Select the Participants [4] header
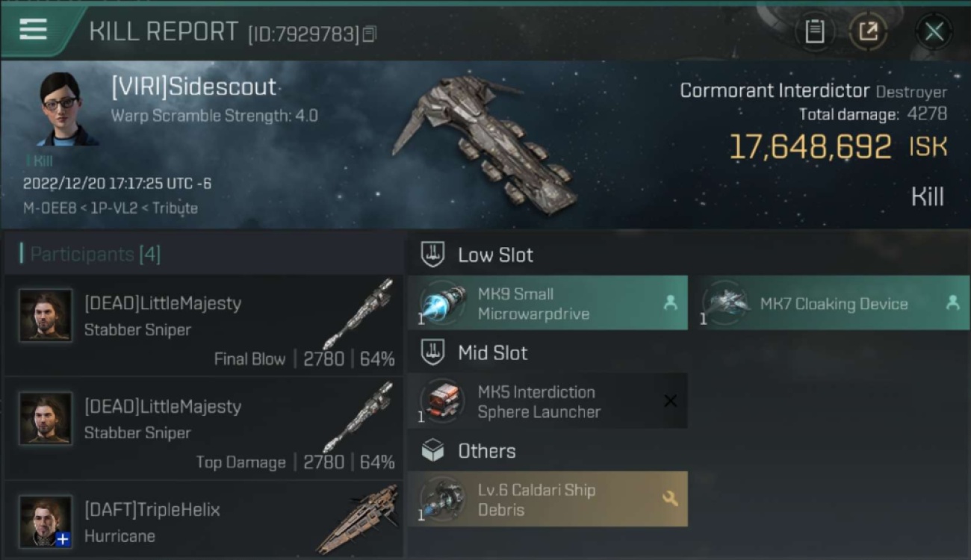This screenshot has height=560, width=971. coord(95,254)
